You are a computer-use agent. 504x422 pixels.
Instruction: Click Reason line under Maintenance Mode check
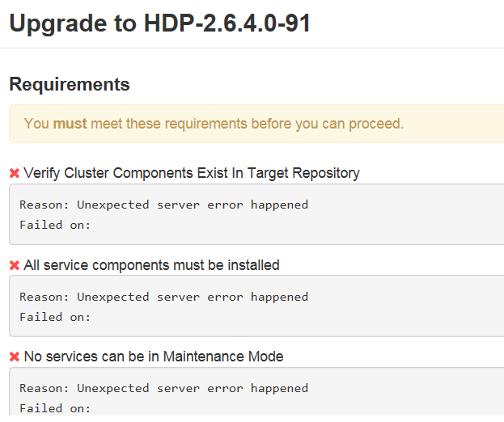[163, 388]
